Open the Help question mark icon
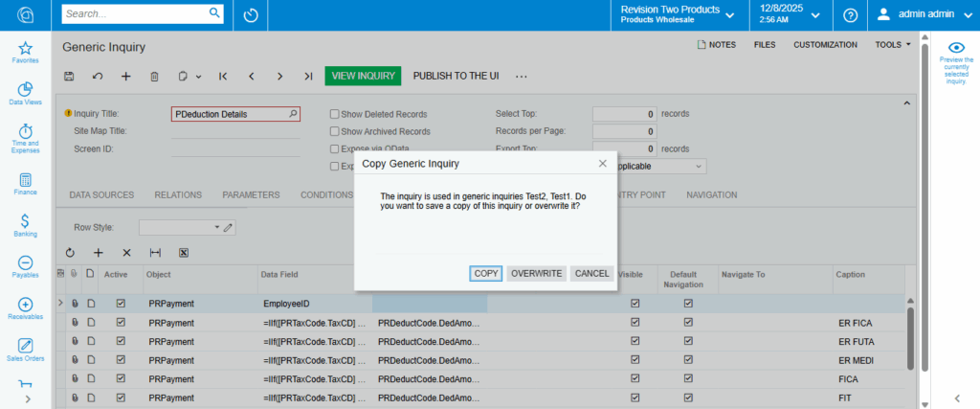Image resolution: width=980 pixels, height=409 pixels. coord(849,14)
